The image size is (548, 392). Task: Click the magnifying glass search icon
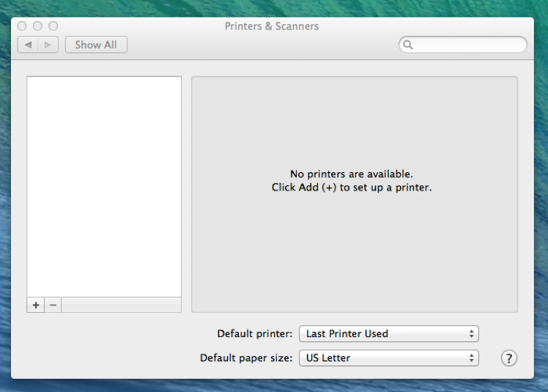pos(407,45)
